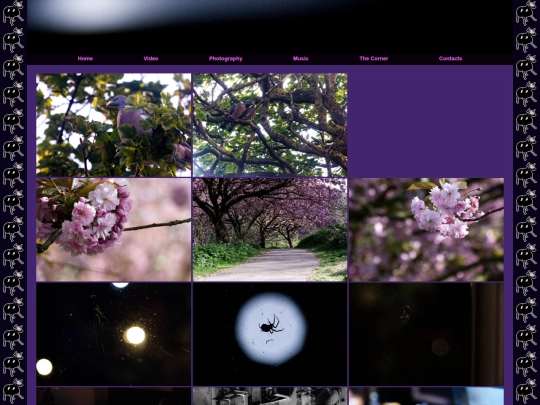Open the black-and-white photo in bottom row
The image size is (540, 405).
(270, 396)
